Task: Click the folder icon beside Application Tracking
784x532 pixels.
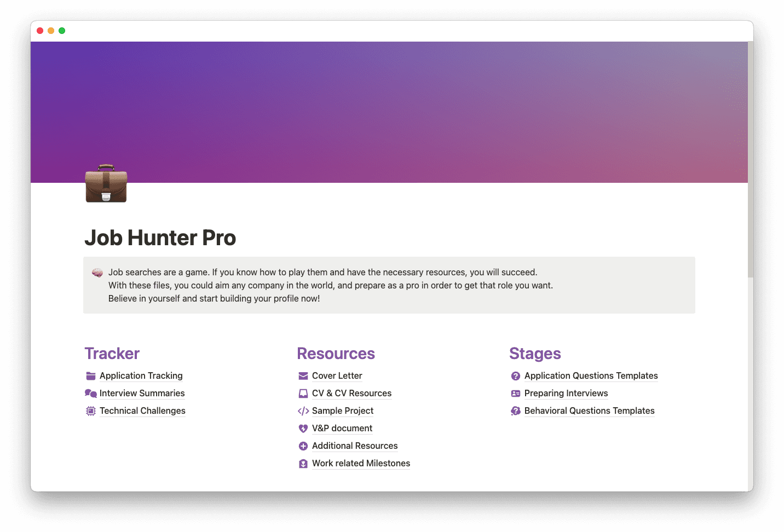Action: pos(90,376)
